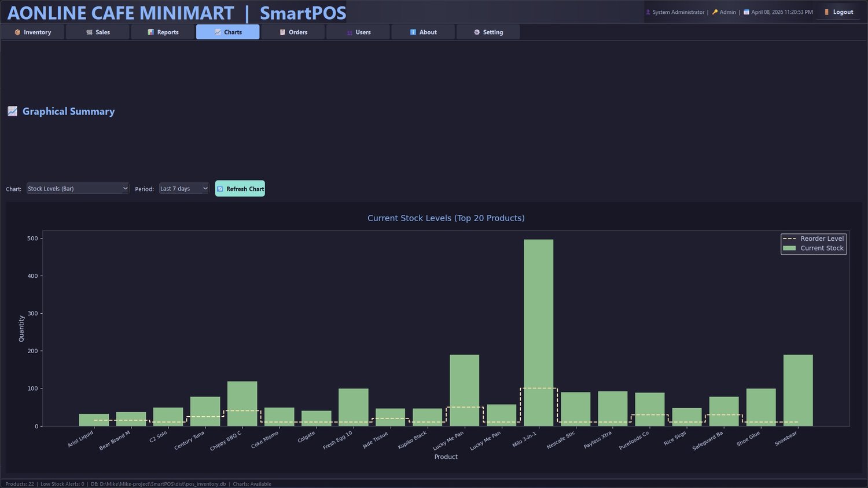Switch to the Users tab
This screenshot has width=868, height=488.
click(358, 32)
